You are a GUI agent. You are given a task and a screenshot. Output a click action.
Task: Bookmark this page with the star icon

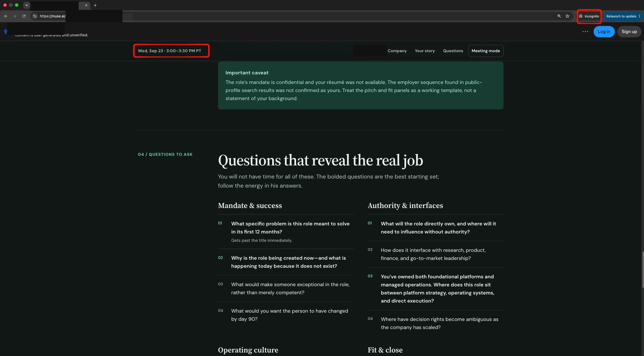567,16
